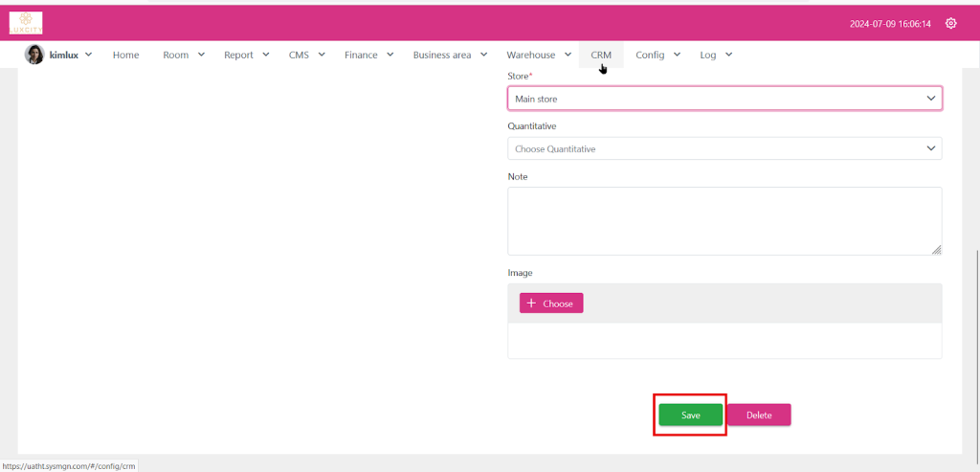Open the settings gear icon

[x=950, y=24]
